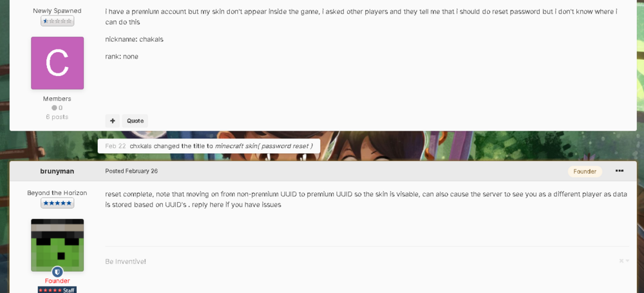Open the three-dots post options menu
Viewport: 644px width, 293px height.
tap(620, 171)
